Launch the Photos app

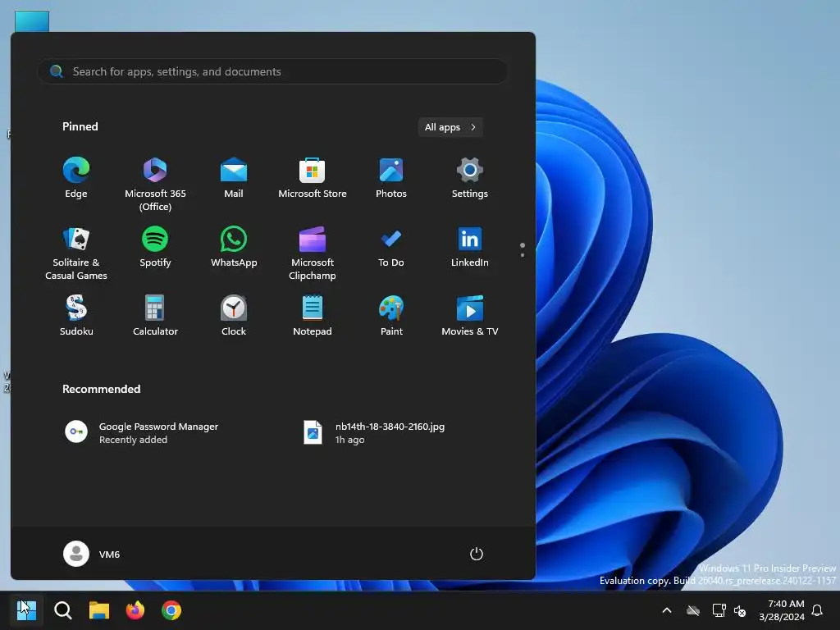point(391,179)
